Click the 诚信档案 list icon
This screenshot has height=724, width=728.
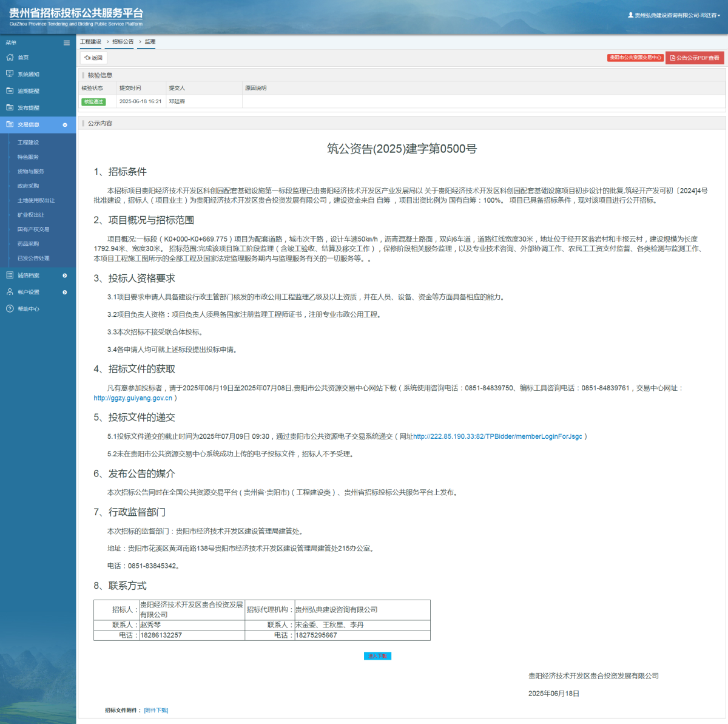[x=10, y=276]
